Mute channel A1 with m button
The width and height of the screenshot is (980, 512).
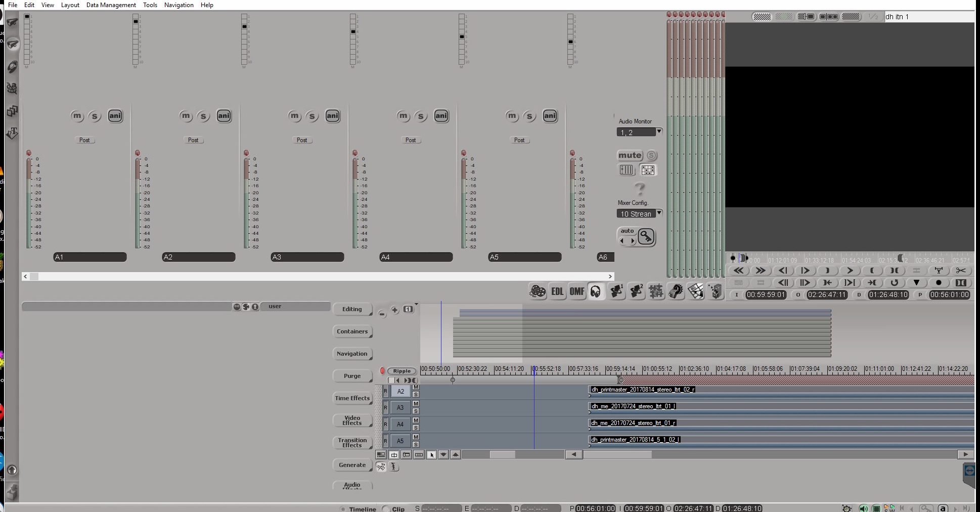77,116
